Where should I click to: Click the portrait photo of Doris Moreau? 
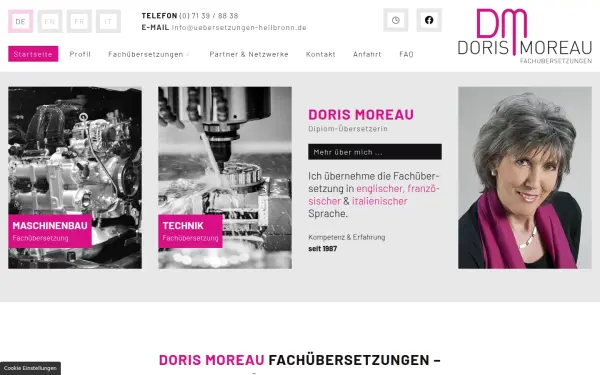(525, 178)
